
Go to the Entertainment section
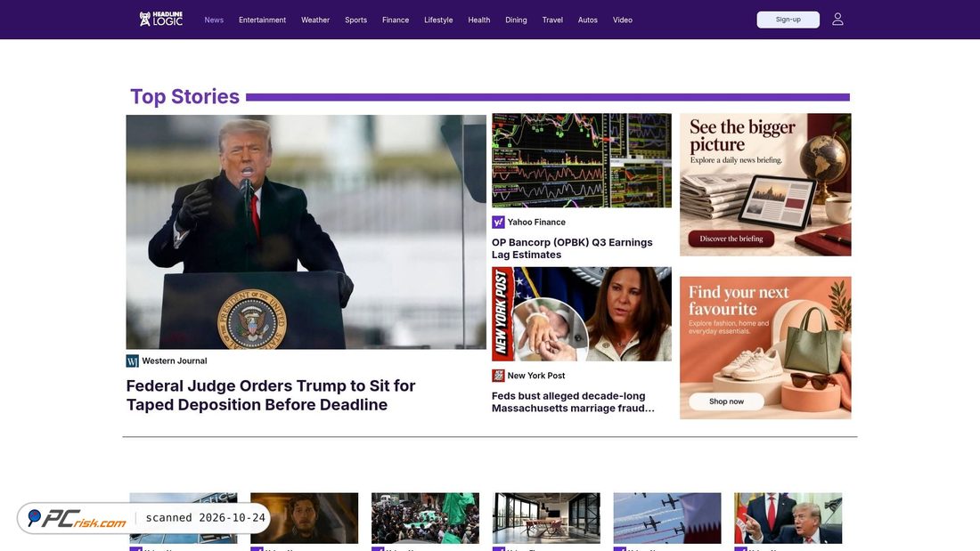click(x=263, y=20)
